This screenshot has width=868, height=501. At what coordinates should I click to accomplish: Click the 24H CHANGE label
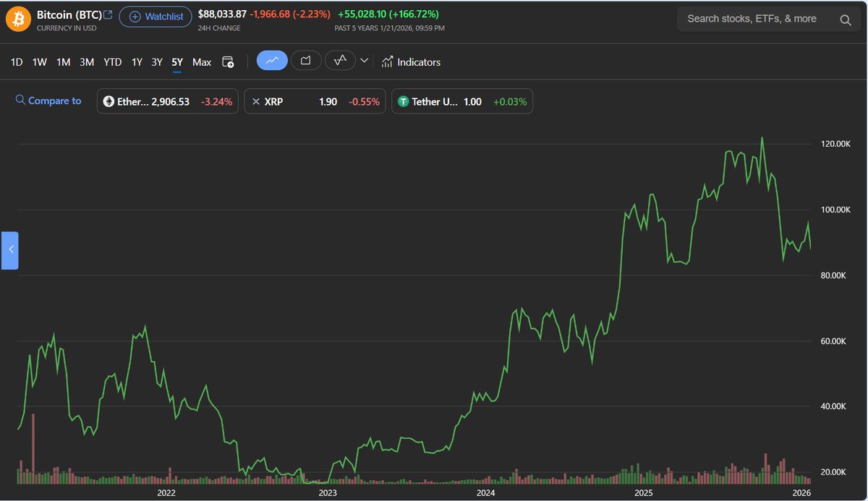[219, 28]
